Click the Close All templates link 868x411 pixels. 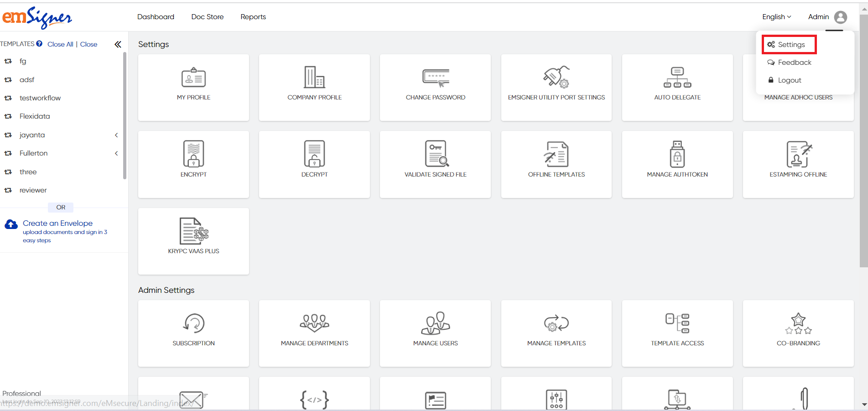[x=60, y=44]
